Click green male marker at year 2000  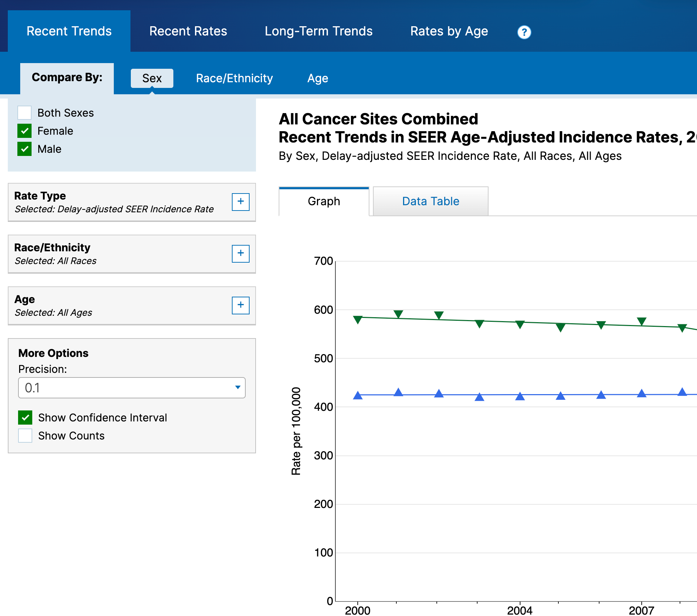pos(358,319)
